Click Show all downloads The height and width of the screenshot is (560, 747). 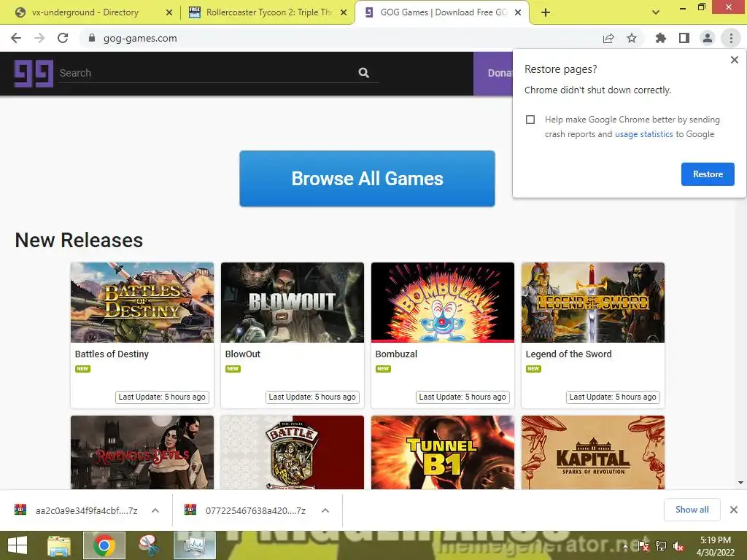(x=692, y=510)
